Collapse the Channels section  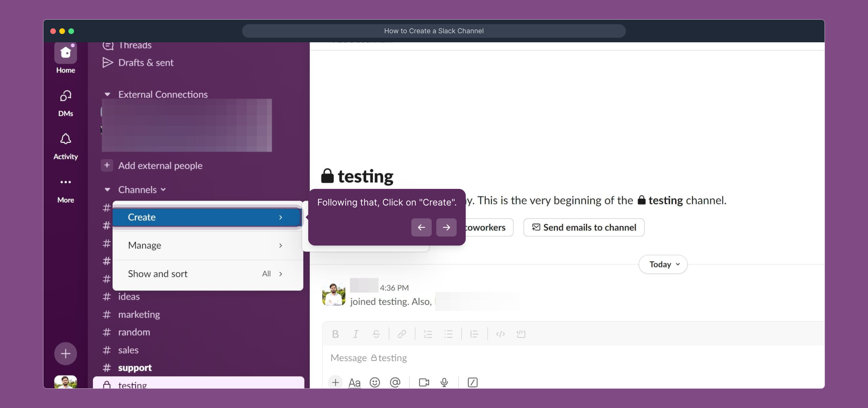pyautogui.click(x=107, y=189)
